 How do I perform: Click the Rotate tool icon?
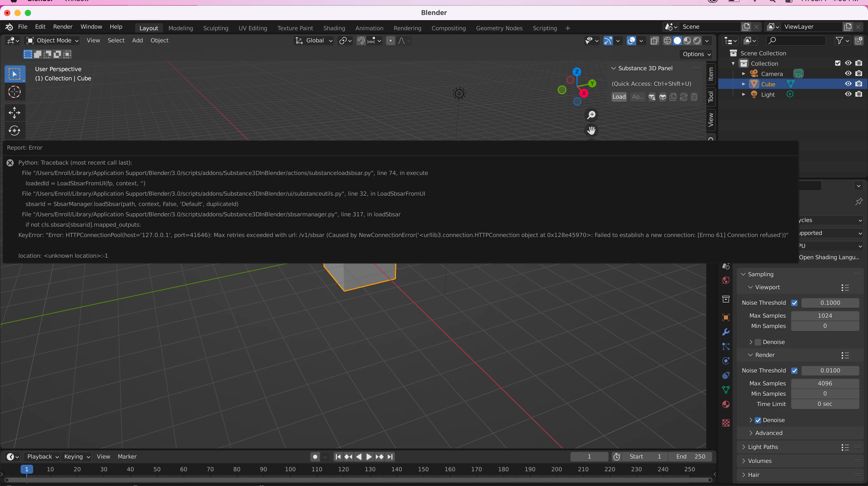pyautogui.click(x=14, y=131)
